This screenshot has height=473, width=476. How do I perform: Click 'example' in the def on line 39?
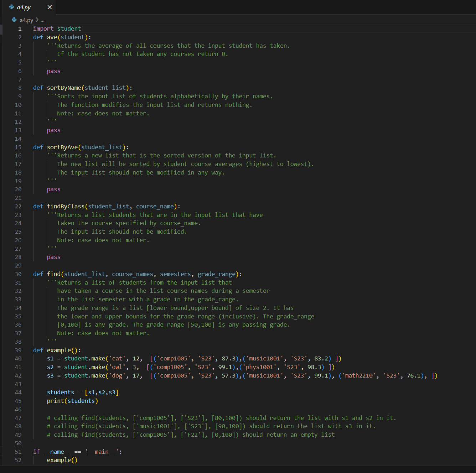coord(59,350)
